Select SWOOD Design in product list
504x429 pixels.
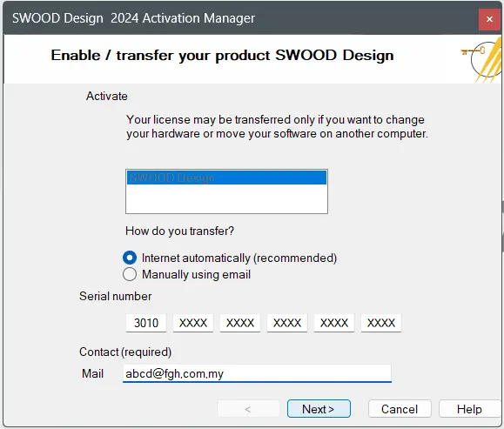point(226,178)
